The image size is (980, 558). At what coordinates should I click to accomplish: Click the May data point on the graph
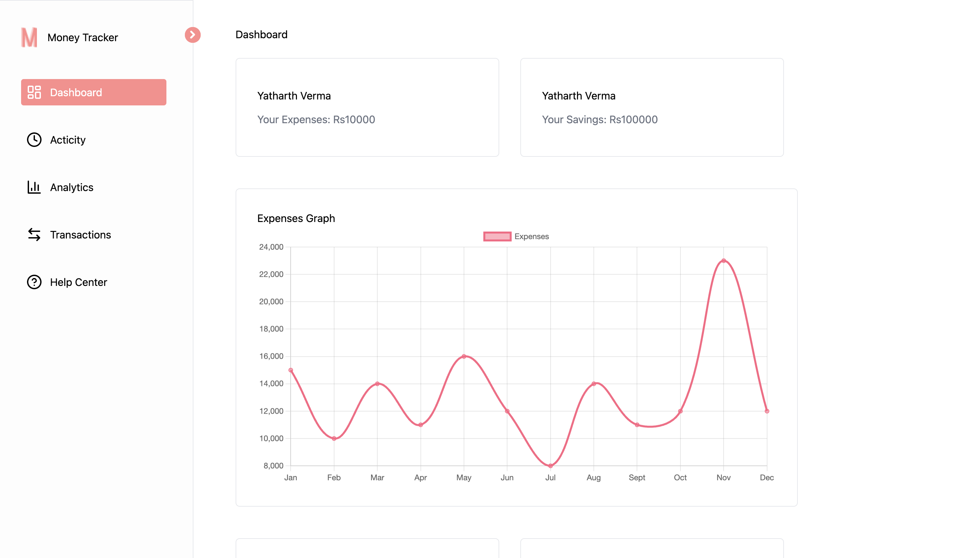point(464,356)
